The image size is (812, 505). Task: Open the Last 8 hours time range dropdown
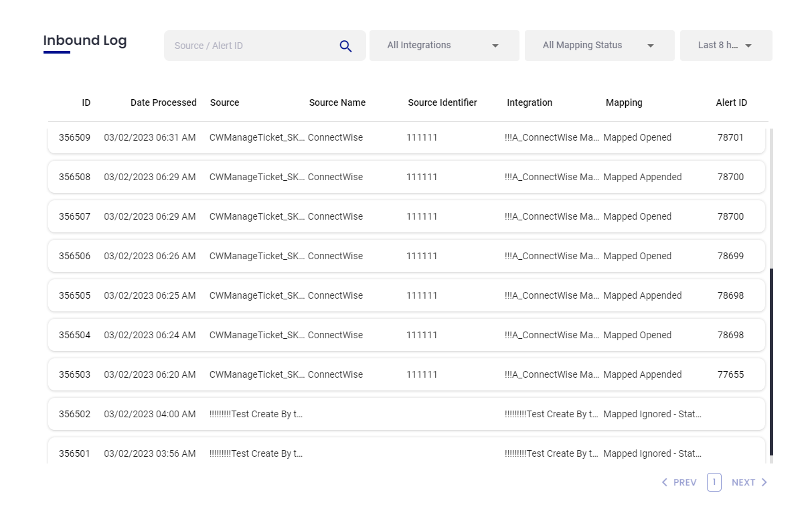tap(726, 46)
